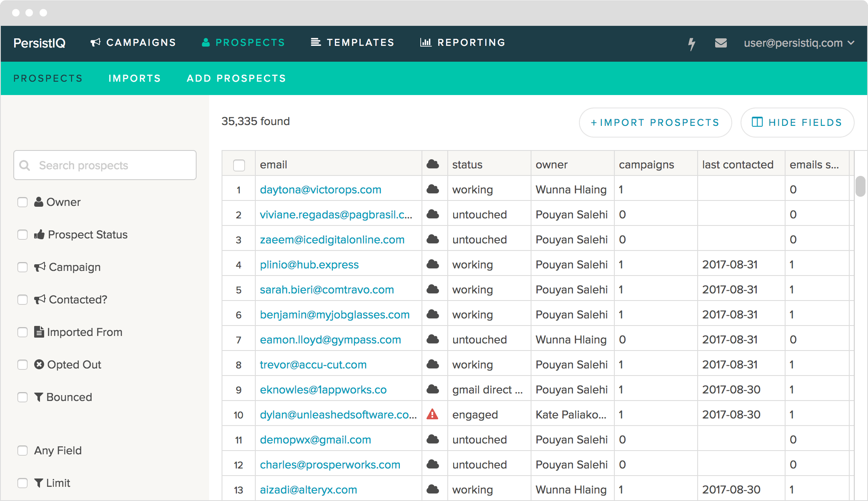Focus the Search prospects input field

105,165
